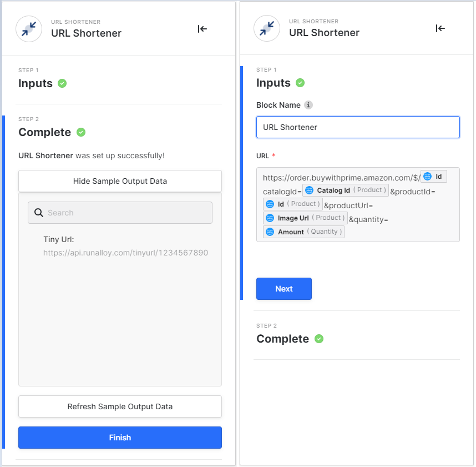Click the blue Finish button

pyautogui.click(x=120, y=438)
